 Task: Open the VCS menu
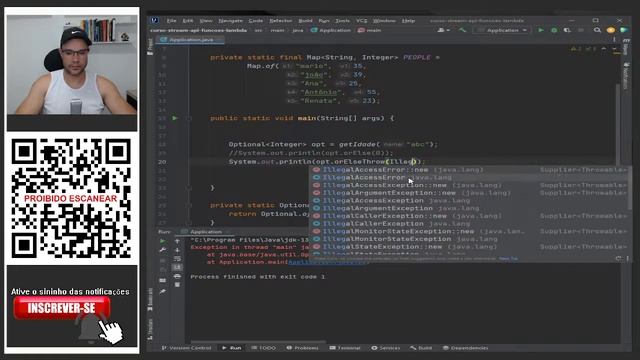(361, 20)
